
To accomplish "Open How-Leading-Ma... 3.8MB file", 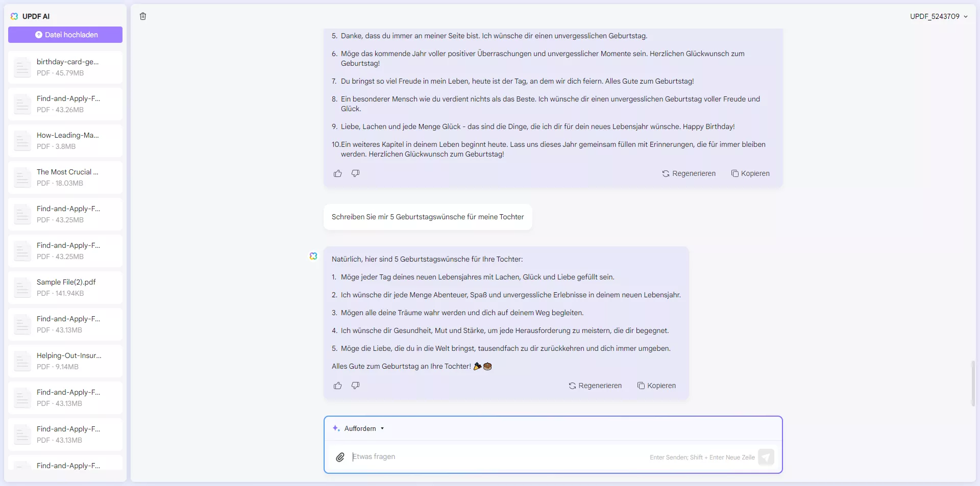I will coord(65,141).
